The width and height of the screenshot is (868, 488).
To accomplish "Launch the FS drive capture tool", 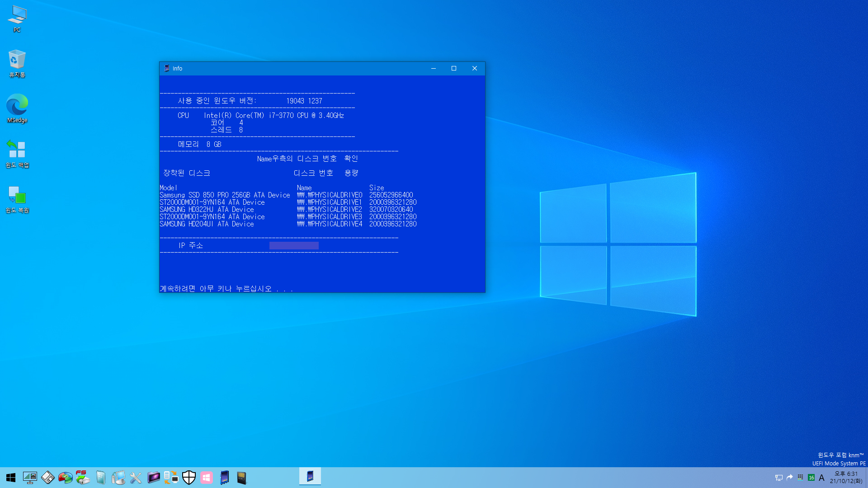I will click(83, 478).
